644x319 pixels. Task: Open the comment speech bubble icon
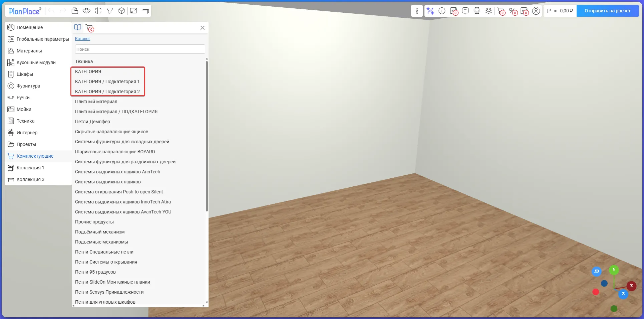pos(465,11)
